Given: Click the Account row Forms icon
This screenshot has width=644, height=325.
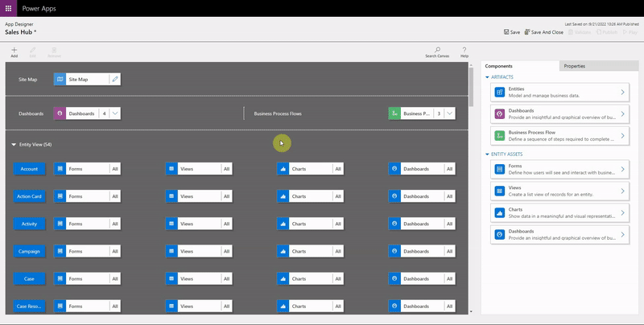Looking at the screenshot, I should [x=60, y=169].
